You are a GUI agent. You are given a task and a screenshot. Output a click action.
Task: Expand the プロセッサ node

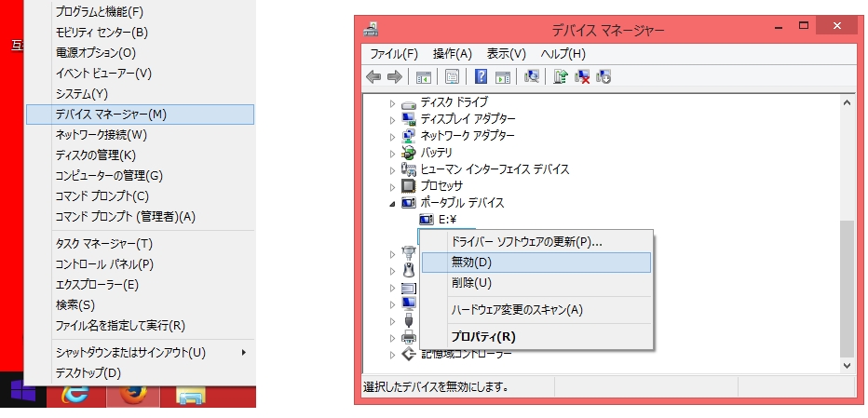[392, 187]
